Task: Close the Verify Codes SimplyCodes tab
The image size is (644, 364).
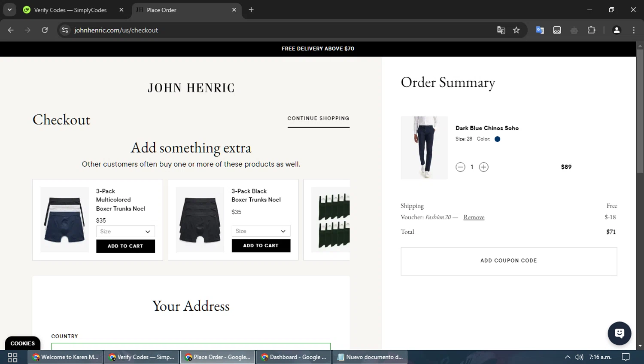Action: point(122,10)
